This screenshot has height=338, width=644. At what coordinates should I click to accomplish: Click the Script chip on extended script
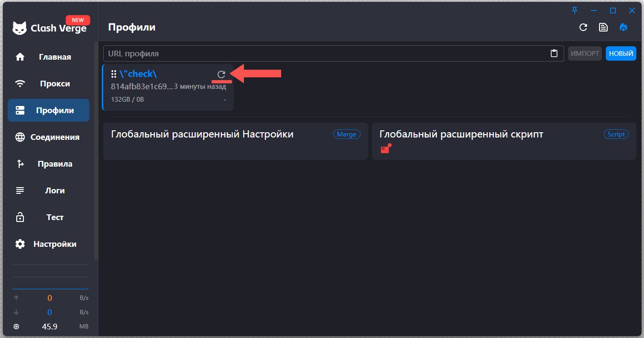click(x=616, y=134)
